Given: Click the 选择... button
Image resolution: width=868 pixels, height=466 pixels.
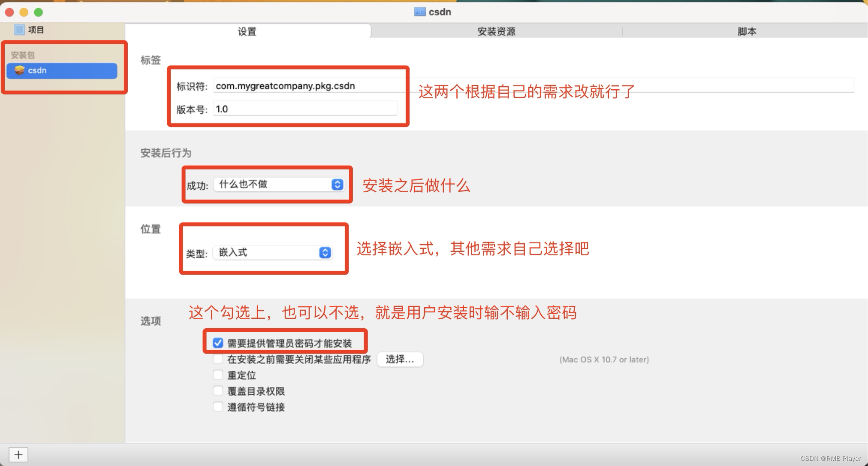Looking at the screenshot, I should tap(400, 359).
